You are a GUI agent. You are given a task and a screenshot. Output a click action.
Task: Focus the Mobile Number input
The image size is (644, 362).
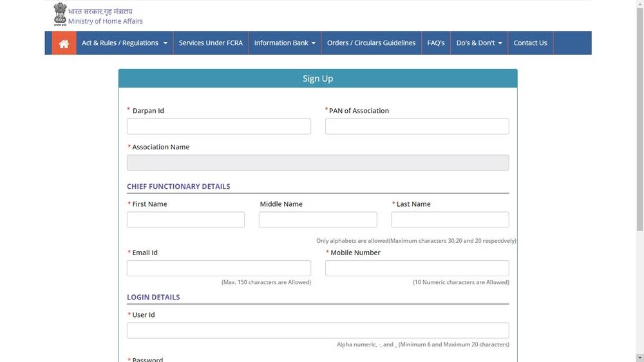(417, 269)
